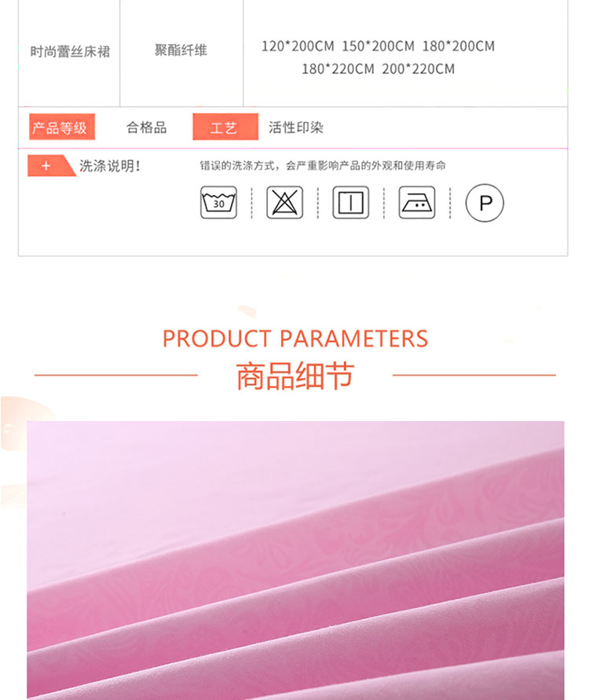589x700 pixels.
Task: Select the 工艺 orange label
Action: click(x=225, y=127)
